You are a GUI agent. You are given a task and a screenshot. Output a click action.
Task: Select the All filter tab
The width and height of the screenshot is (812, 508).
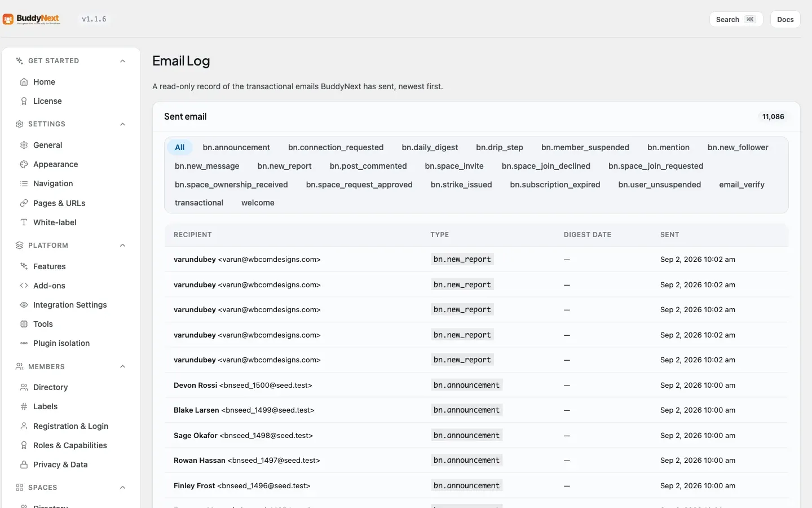click(180, 147)
